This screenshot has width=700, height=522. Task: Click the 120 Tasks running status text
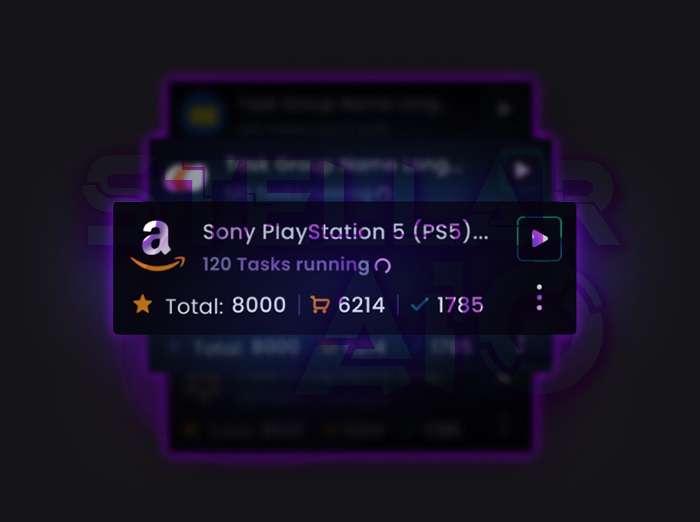(x=286, y=264)
